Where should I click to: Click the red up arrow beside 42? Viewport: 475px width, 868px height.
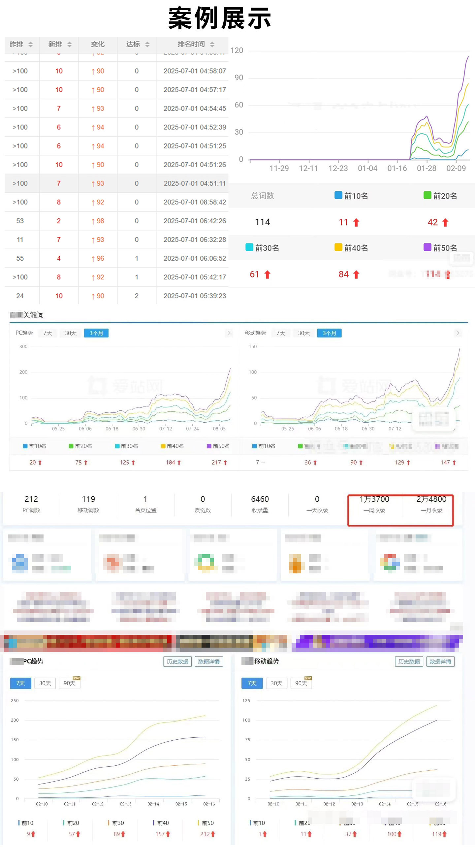tap(445, 222)
